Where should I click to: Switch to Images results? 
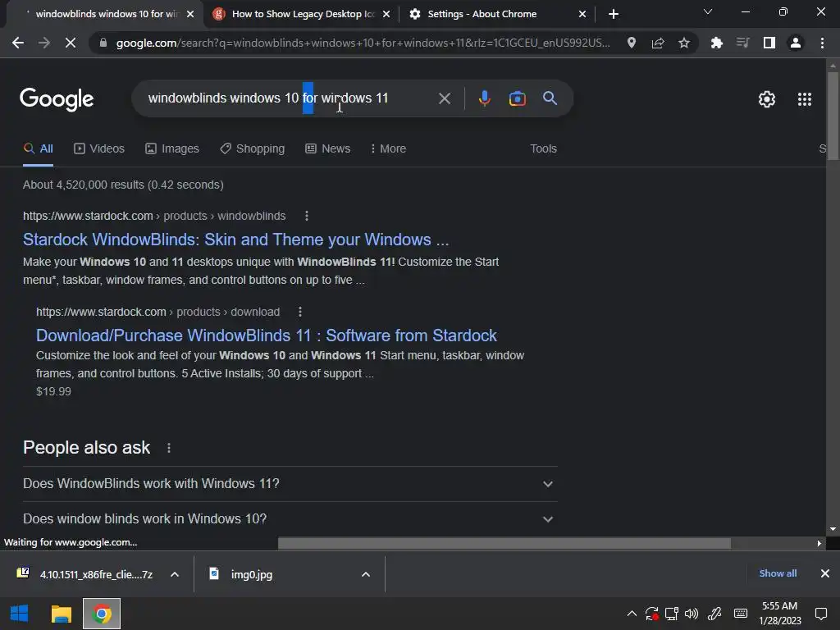pyautogui.click(x=172, y=149)
